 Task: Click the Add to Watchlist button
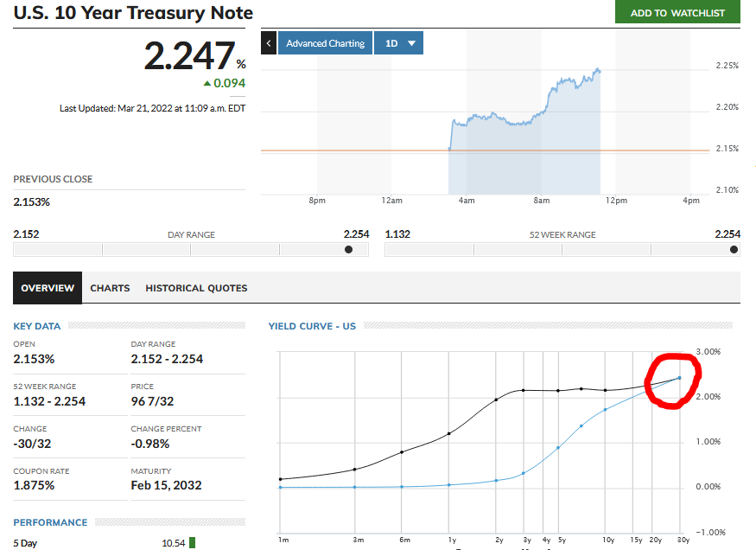(677, 12)
